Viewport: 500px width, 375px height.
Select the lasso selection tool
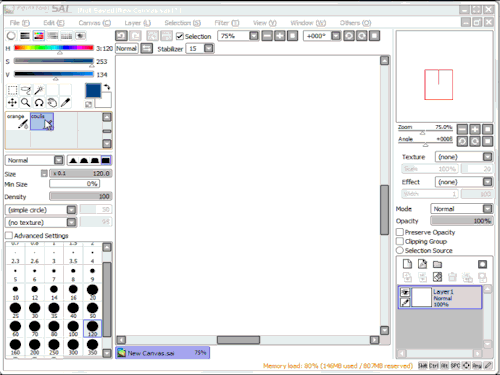pos(26,90)
